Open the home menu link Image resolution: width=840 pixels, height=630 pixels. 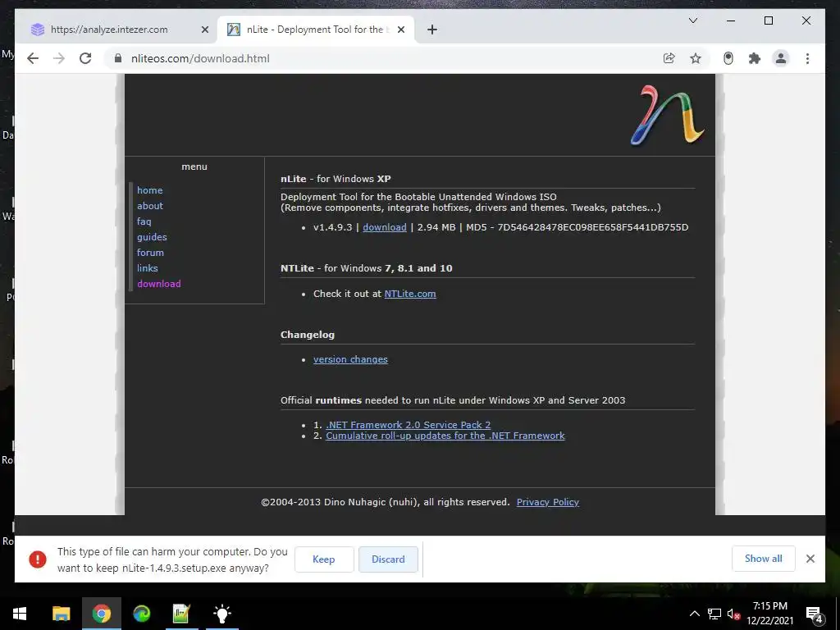[x=149, y=190]
